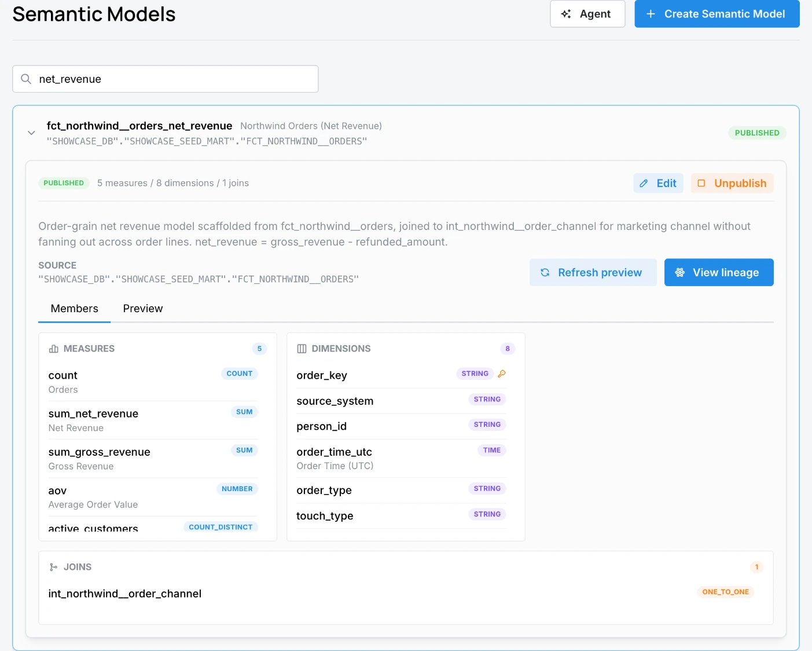Select the Members tab
Viewport: 812px width, 651px height.
[x=75, y=308]
